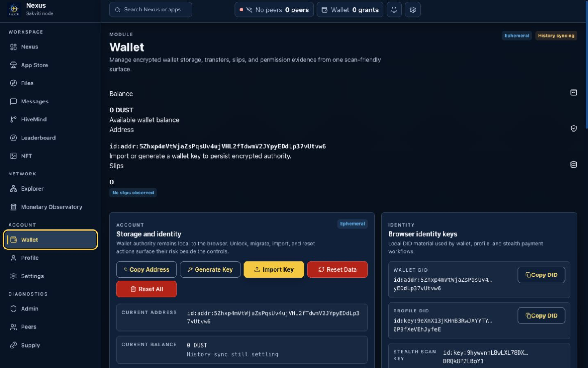Open Profile person icon
The image size is (588, 368).
pos(13,258)
